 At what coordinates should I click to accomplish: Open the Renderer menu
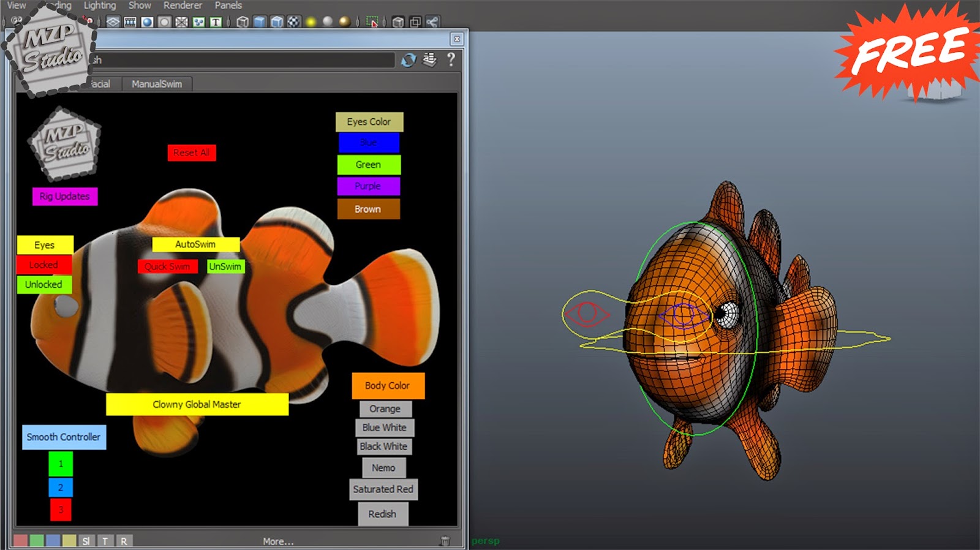[x=183, y=6]
